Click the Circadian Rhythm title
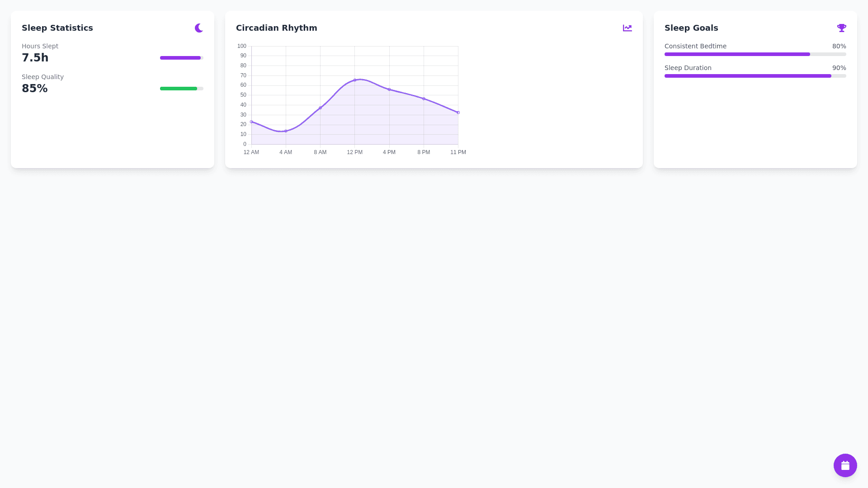868x488 pixels. [277, 28]
